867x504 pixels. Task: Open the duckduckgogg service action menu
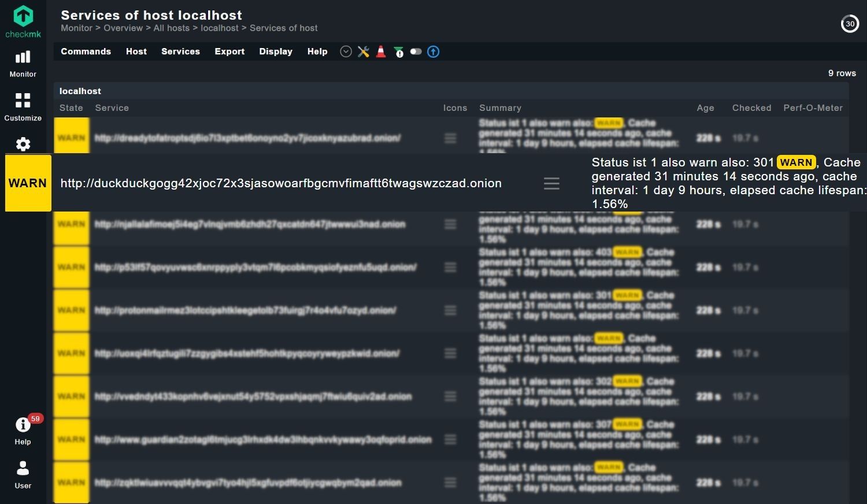point(551,184)
